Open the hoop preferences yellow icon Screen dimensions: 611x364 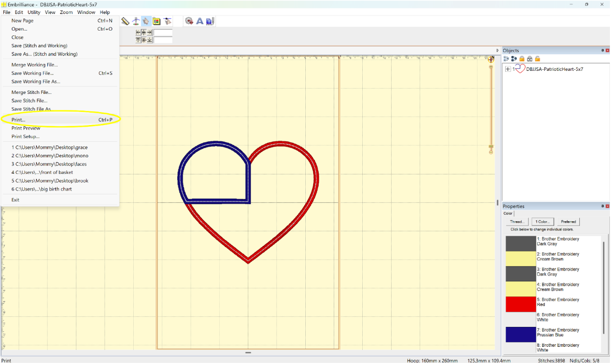point(156,21)
